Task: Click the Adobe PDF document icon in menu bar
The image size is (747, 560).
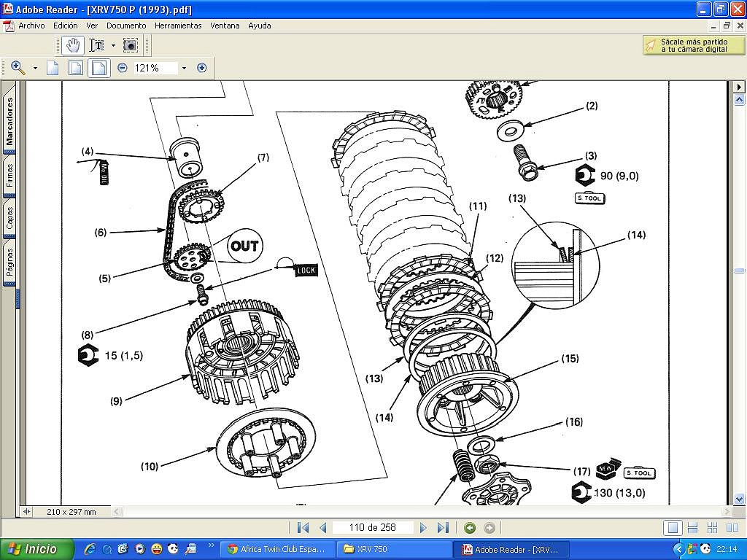Action: (9, 26)
